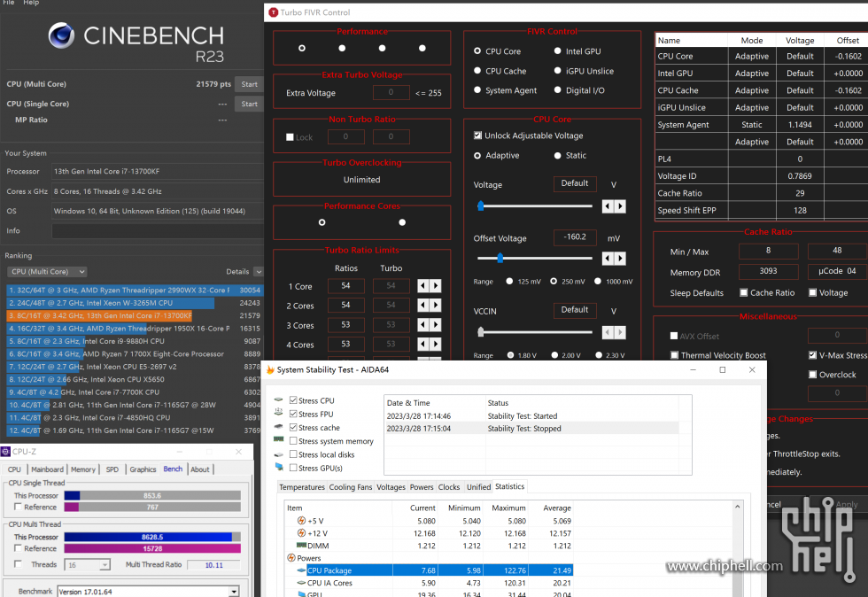Viewport: 868px width, 597px height.
Task: Open the CPU (Multi Core) ranking dropdown
Action: (47, 271)
